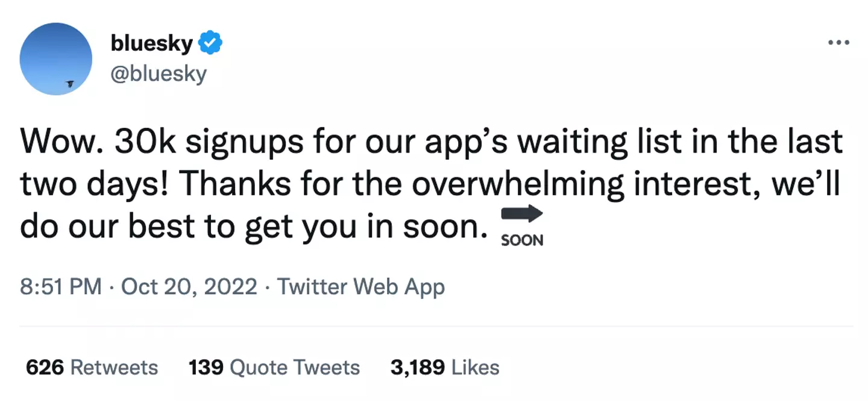Click the 8:51 PM timestamp

pyautogui.click(x=60, y=286)
